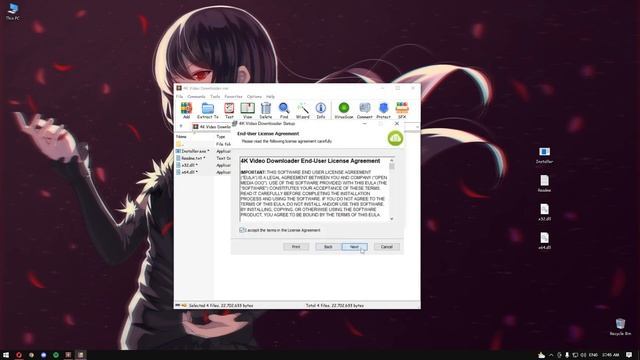Open the notification center icon
The height and width of the screenshot is (360, 640).
[x=629, y=355]
